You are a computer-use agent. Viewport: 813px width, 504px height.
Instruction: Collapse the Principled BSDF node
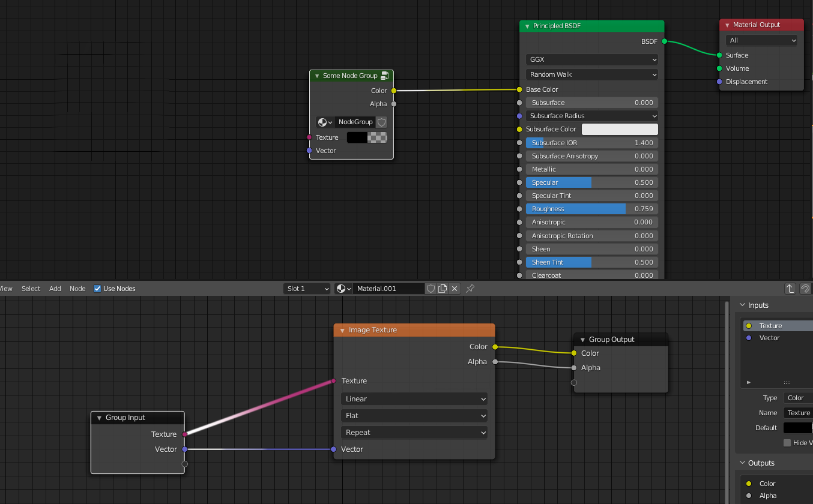coord(527,26)
